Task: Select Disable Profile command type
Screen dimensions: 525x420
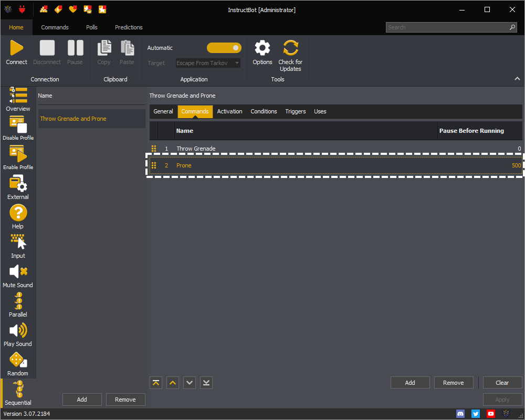Action: (x=18, y=128)
